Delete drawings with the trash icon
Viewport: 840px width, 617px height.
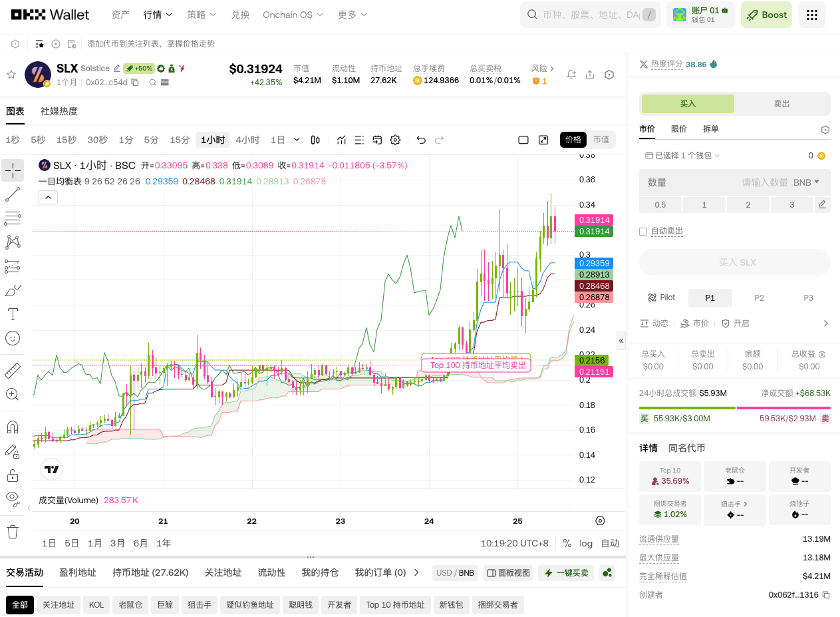click(12, 532)
